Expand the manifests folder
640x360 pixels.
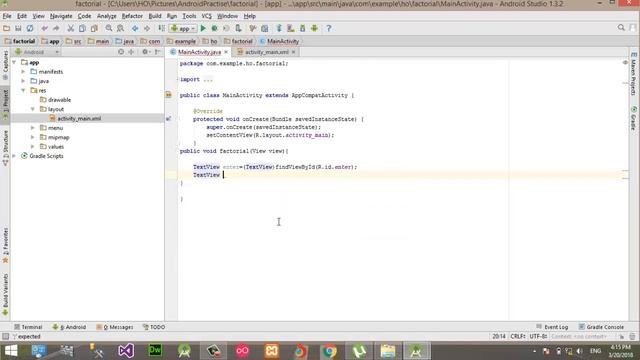(23, 72)
